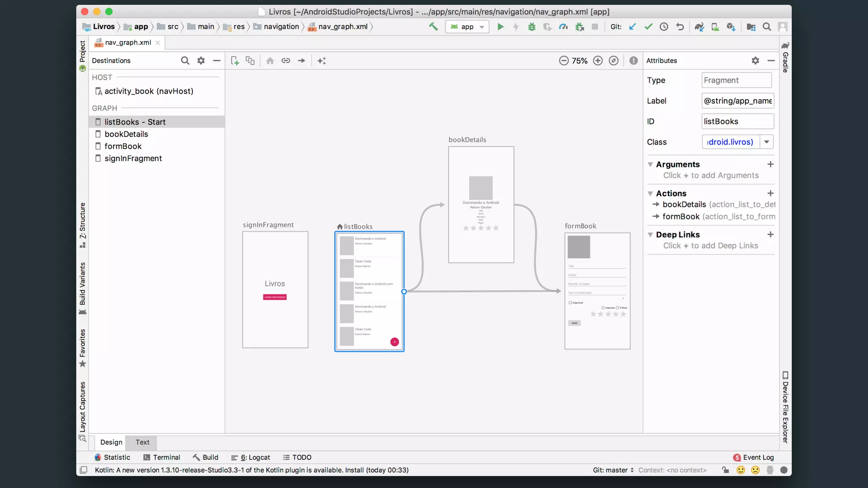Collapse the Arguments section
This screenshot has height=488, width=868.
pyautogui.click(x=650, y=164)
